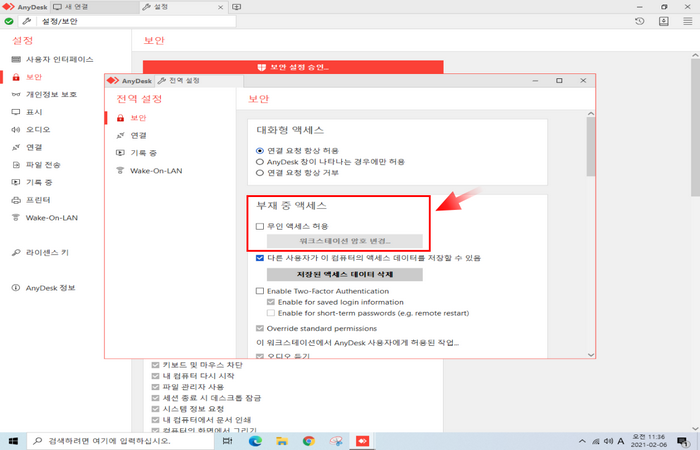This screenshot has width=700, height=450.
Task: Toggle Enable for saved login information
Action: click(x=271, y=302)
